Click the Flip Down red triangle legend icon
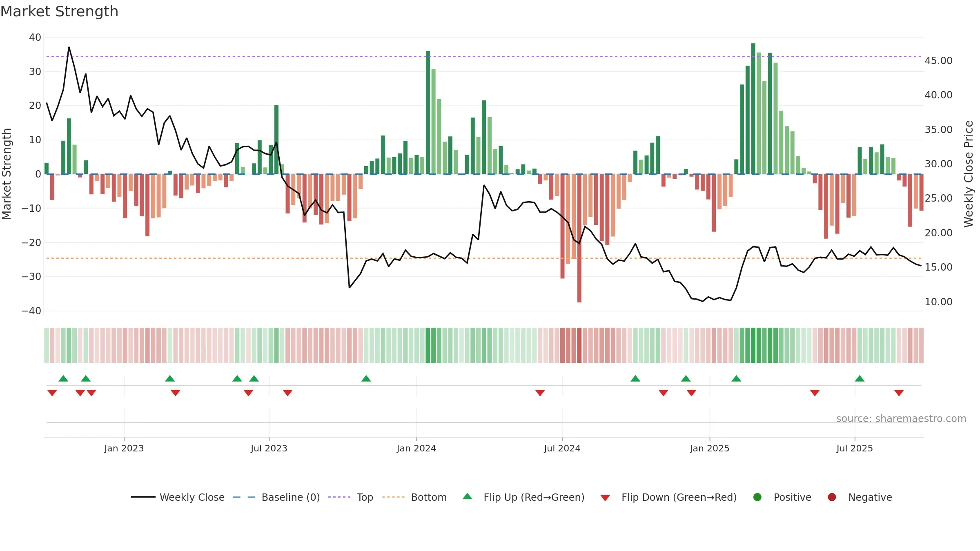 point(605,498)
